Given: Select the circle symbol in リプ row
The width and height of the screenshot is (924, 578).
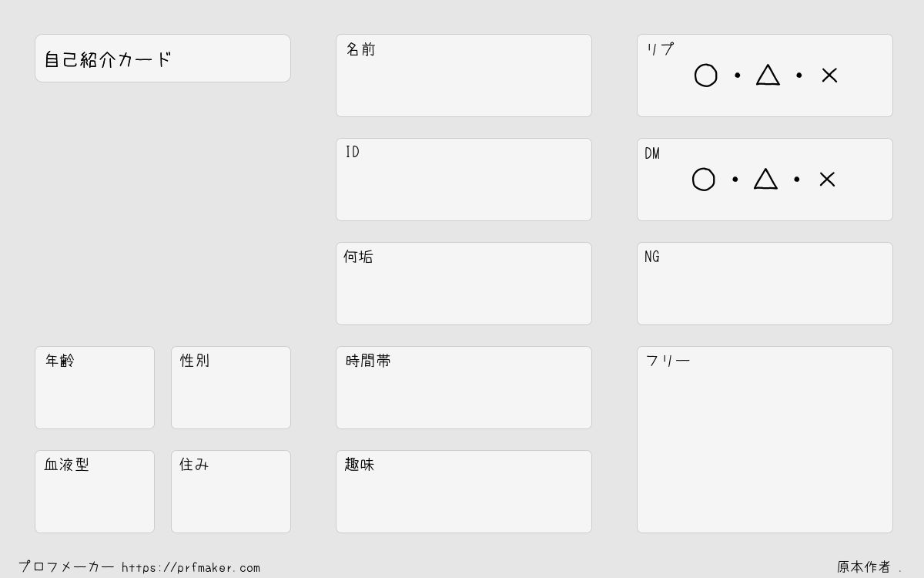Looking at the screenshot, I should pyautogui.click(x=705, y=76).
